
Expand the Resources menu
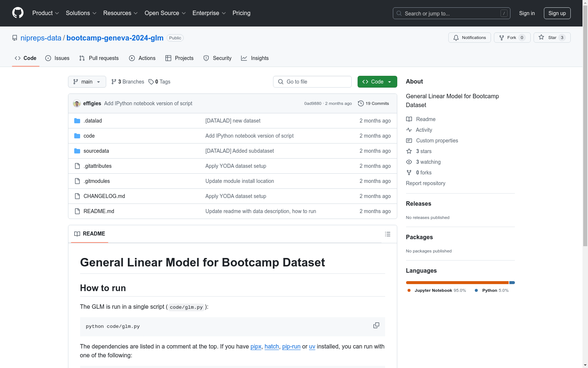[x=121, y=13]
